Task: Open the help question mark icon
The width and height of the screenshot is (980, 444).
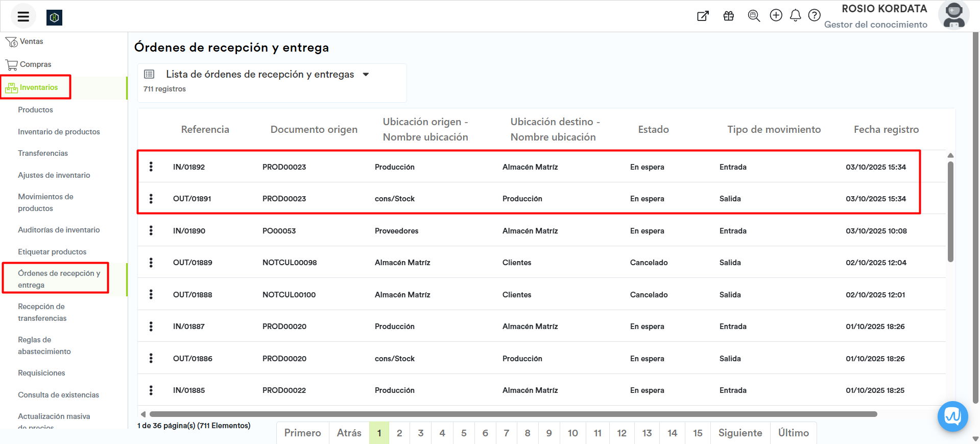Action: click(x=815, y=16)
